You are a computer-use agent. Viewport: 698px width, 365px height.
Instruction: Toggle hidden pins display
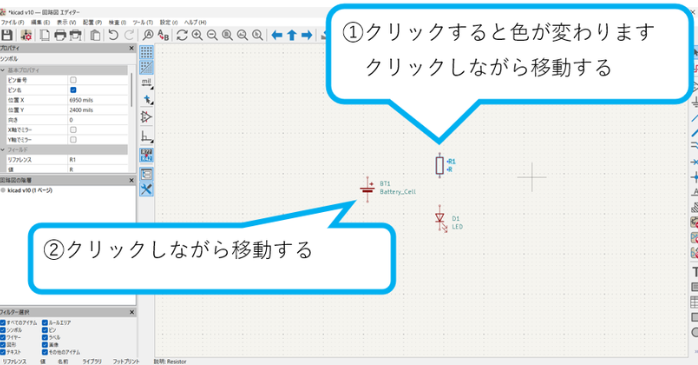[x=146, y=117]
